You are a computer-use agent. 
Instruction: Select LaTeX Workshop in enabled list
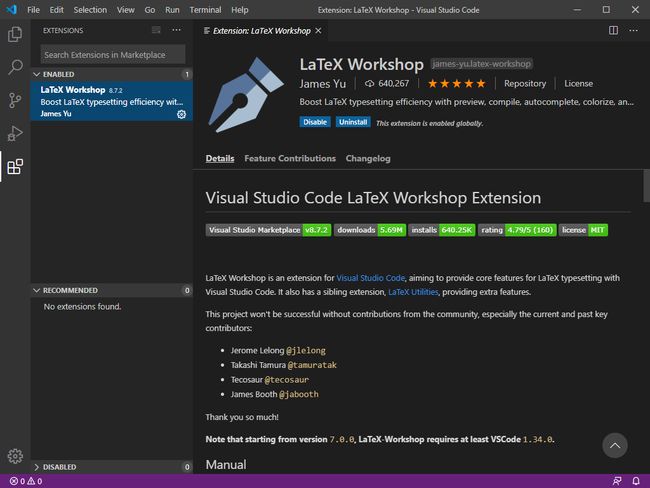click(112, 102)
